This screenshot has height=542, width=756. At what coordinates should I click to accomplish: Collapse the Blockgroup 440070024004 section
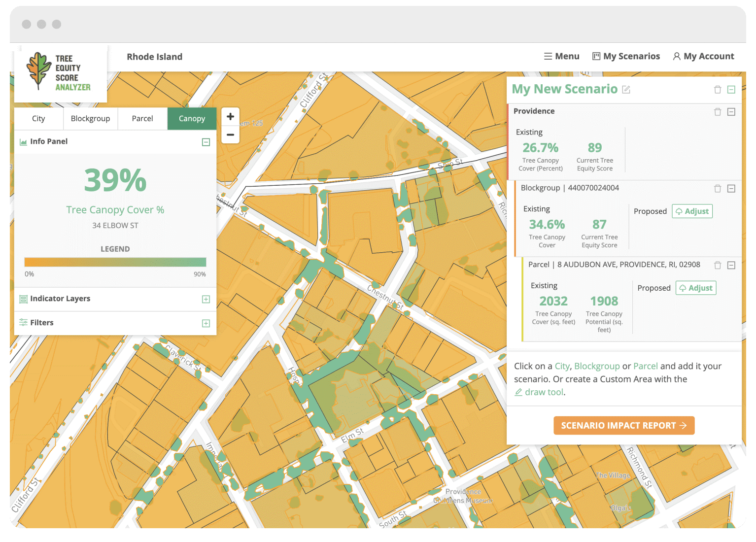click(731, 188)
